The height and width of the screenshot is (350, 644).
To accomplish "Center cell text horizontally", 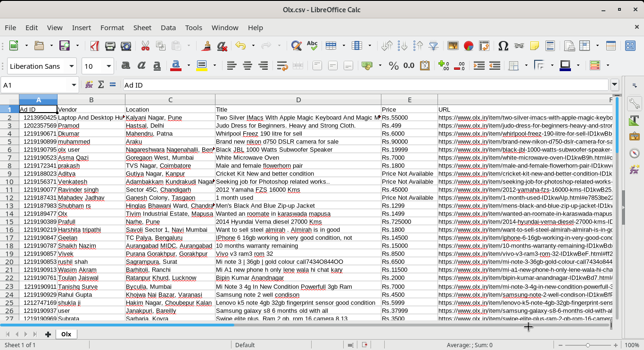I will (248, 65).
